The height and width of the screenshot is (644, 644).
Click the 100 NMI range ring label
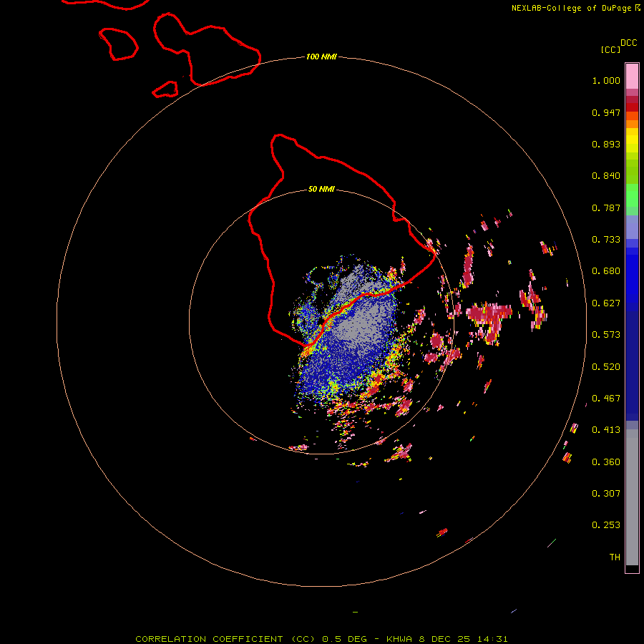click(321, 57)
